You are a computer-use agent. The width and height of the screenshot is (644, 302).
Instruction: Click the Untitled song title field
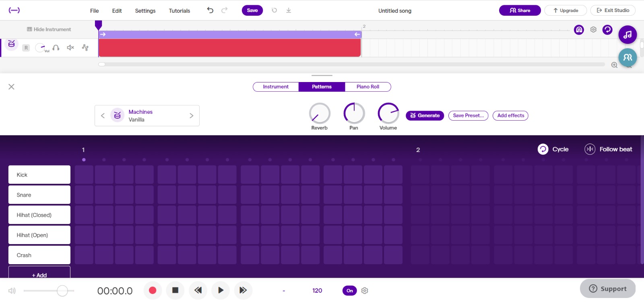[x=395, y=11]
